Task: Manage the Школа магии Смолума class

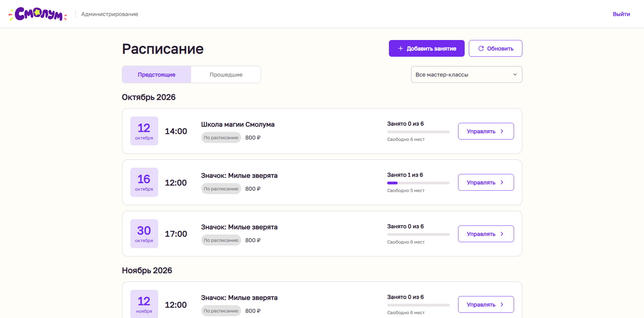Action: pyautogui.click(x=486, y=131)
